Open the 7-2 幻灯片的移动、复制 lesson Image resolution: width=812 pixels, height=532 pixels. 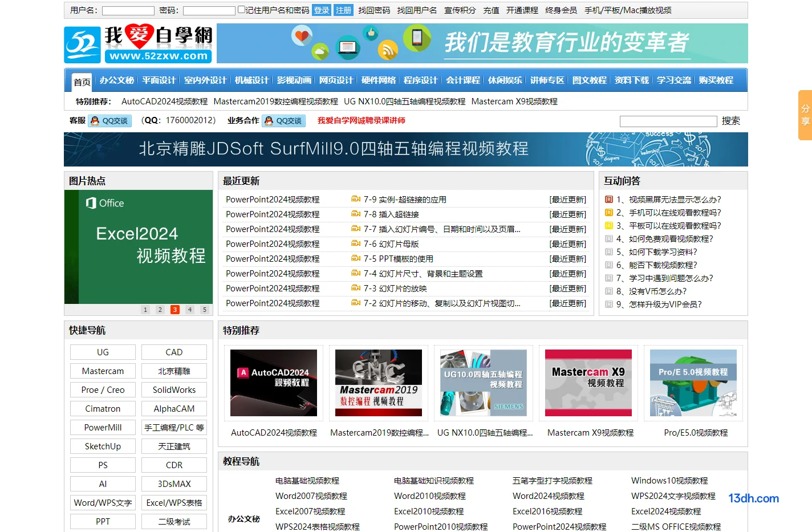tap(442, 303)
